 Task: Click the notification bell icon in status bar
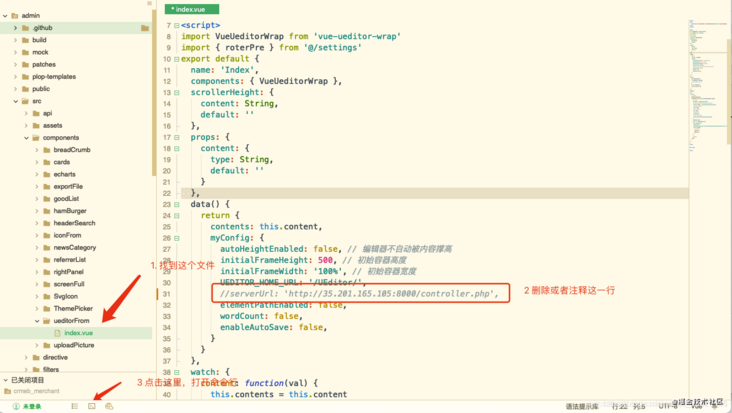tap(715, 406)
